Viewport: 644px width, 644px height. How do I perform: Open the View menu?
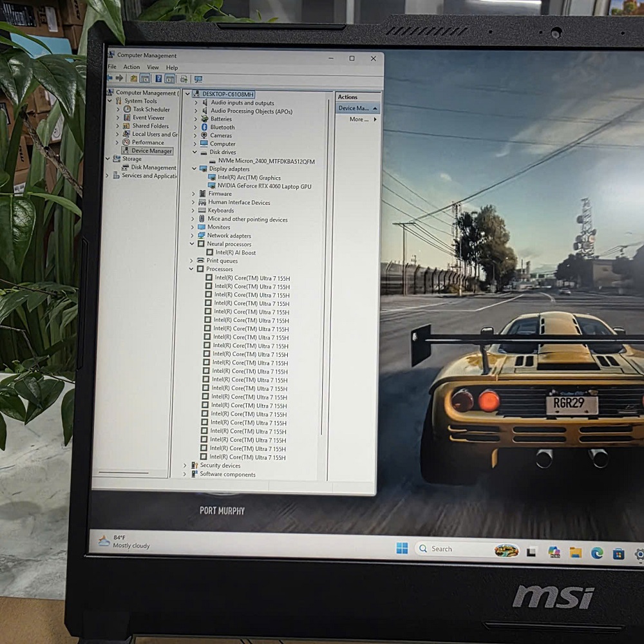click(153, 68)
